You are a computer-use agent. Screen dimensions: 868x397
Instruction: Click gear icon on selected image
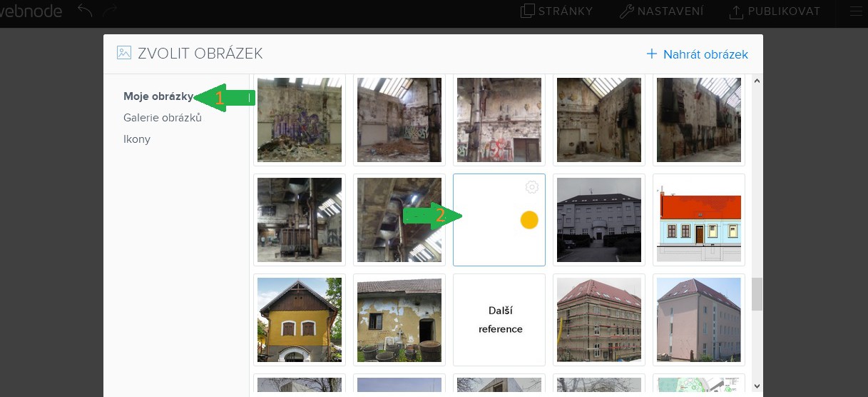point(531,188)
